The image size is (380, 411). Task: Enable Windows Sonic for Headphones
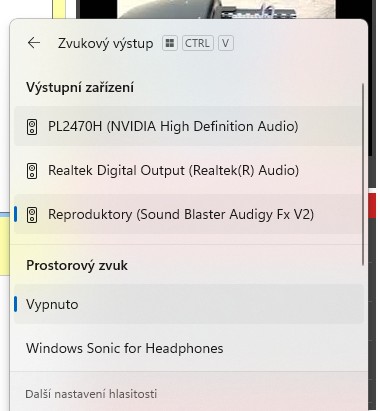(188, 348)
